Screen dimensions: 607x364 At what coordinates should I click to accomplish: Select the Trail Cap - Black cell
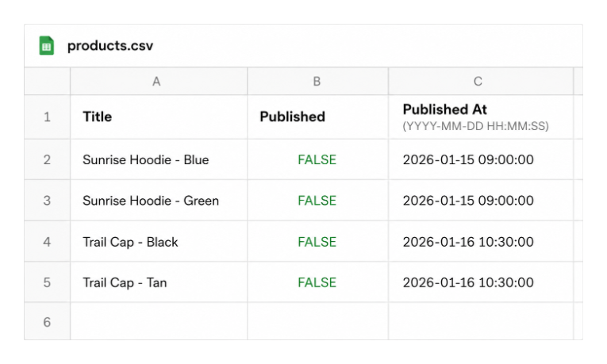click(159, 242)
